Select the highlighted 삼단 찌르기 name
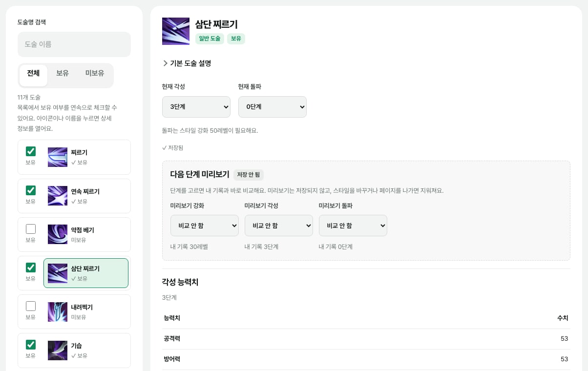Viewport: 588px width, 371px height. (x=85, y=268)
